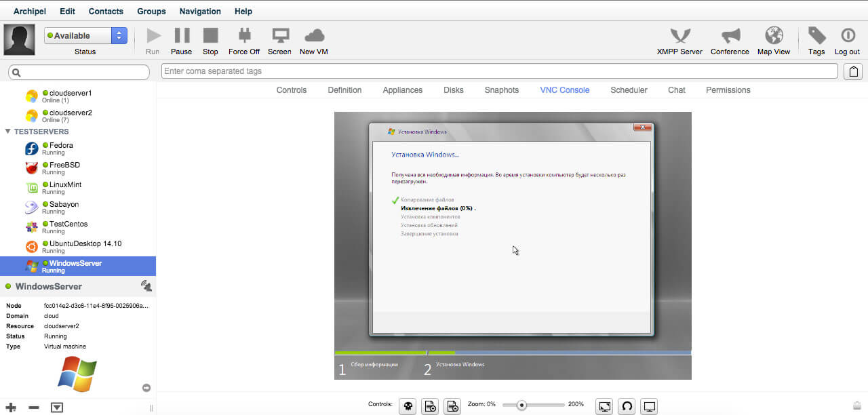Toggle VNC fullscreen button

(x=604, y=406)
